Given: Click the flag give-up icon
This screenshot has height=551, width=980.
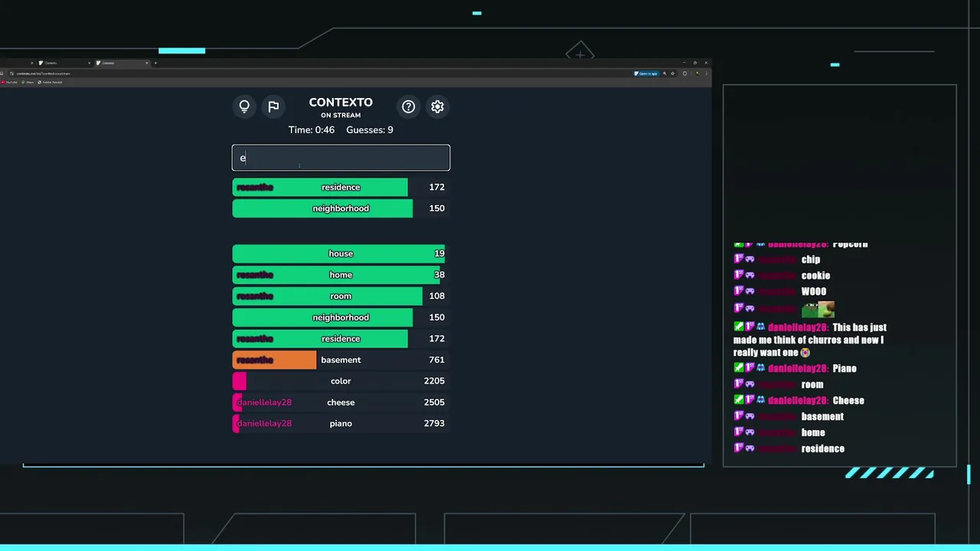Looking at the screenshot, I should click(273, 106).
